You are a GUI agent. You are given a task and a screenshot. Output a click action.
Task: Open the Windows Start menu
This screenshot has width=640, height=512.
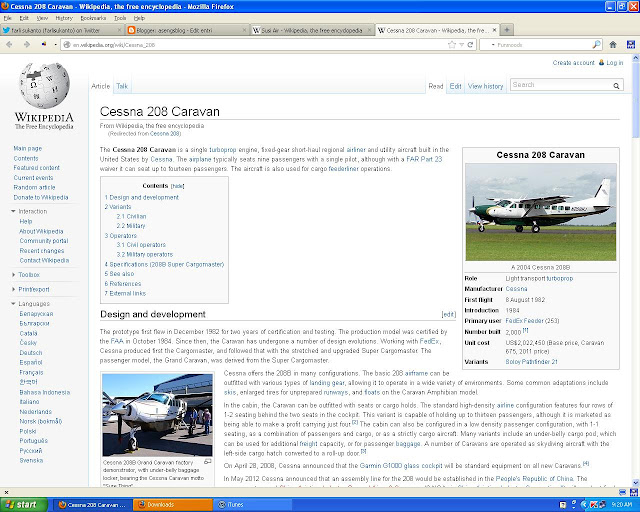click(x=24, y=505)
